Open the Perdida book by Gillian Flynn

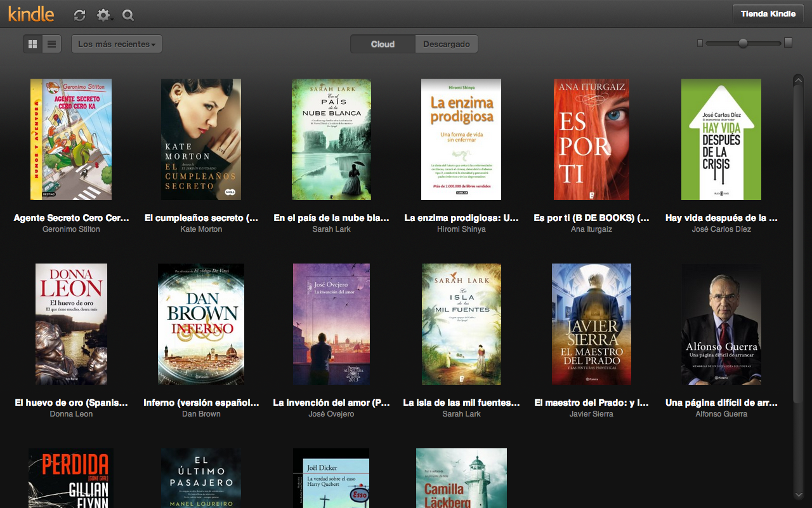click(x=70, y=479)
